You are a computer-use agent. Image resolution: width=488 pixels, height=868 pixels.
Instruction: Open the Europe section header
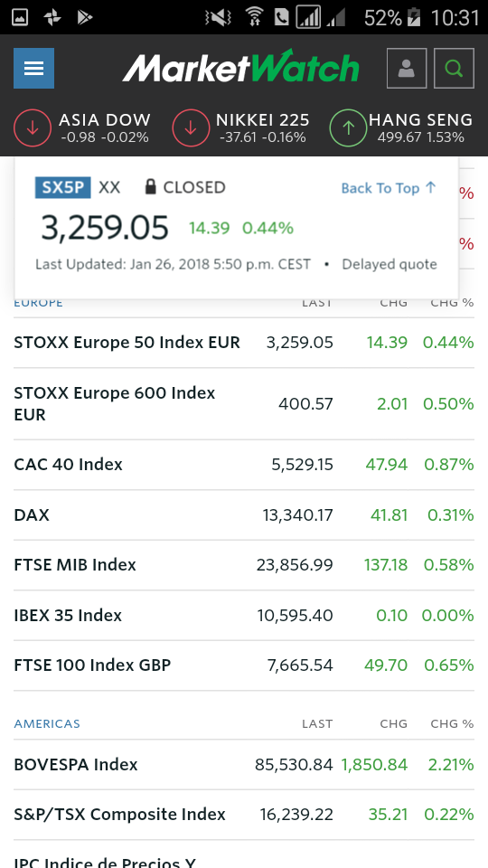coord(38,303)
